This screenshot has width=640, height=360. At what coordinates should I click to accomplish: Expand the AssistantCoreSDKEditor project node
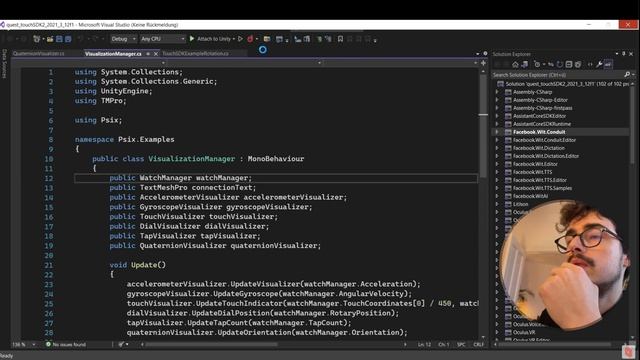(x=497, y=116)
